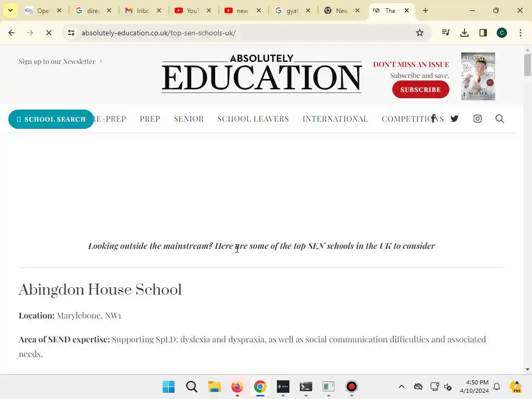Open the INTERNATIONAL menu item
Screen dimensions: 532x399
[335, 119]
